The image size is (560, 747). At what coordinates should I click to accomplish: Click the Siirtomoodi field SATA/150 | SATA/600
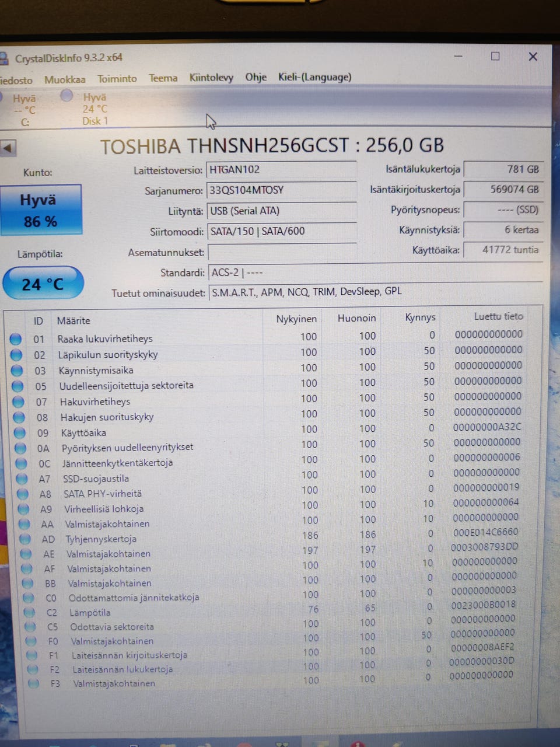click(282, 231)
